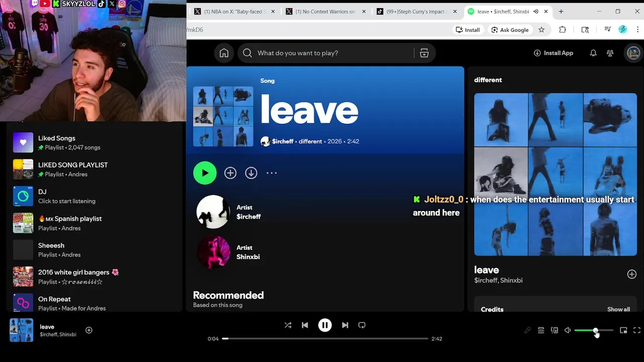644x362 pixels.
Task: Add now-playing song to Liked Songs
Action: [89, 330]
